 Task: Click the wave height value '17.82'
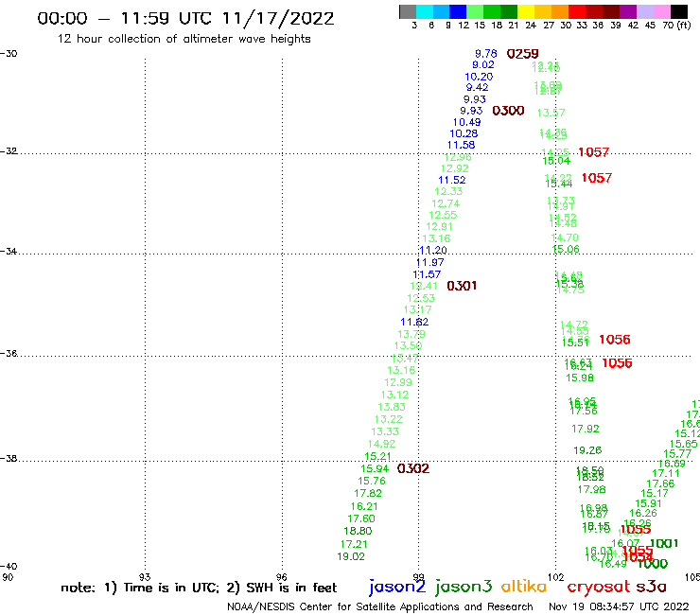(x=368, y=494)
